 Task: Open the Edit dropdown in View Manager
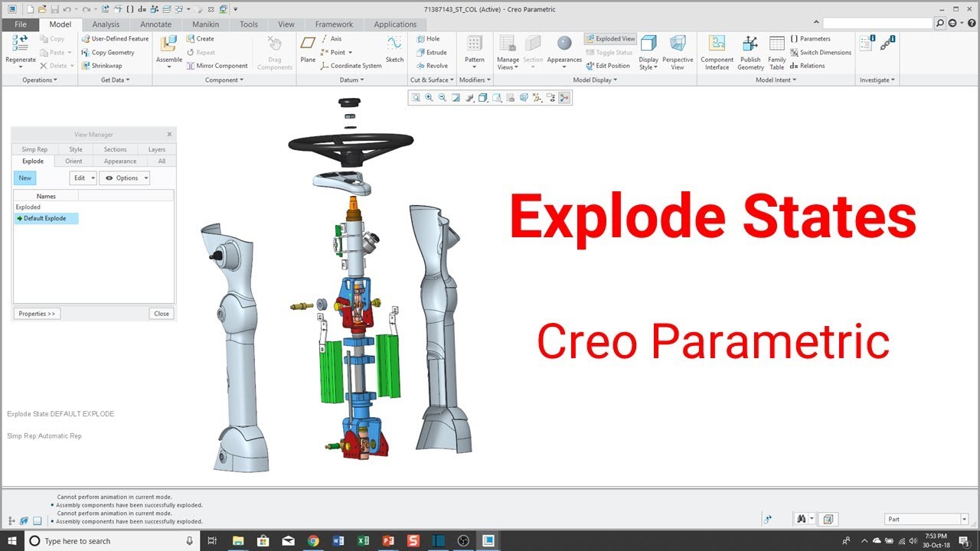pos(83,178)
